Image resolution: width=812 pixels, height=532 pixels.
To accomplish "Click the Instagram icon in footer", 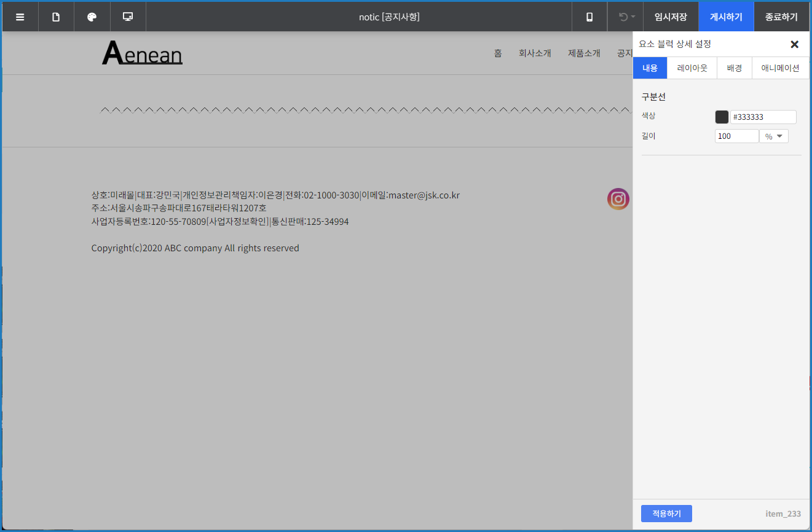I will [618, 199].
